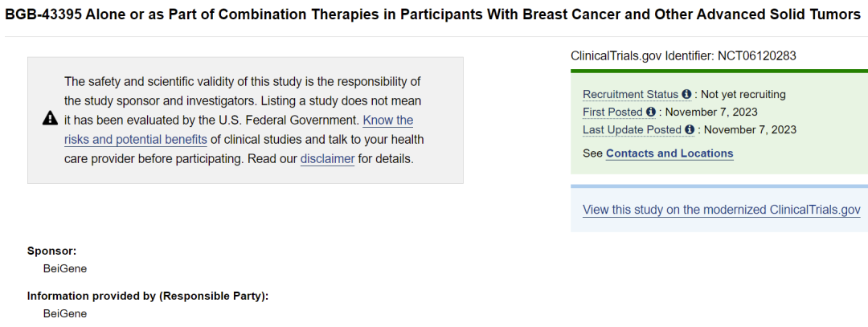Image resolution: width=868 pixels, height=327 pixels.
Task: Open the Recruitment Status definition link
Action: 631,95
